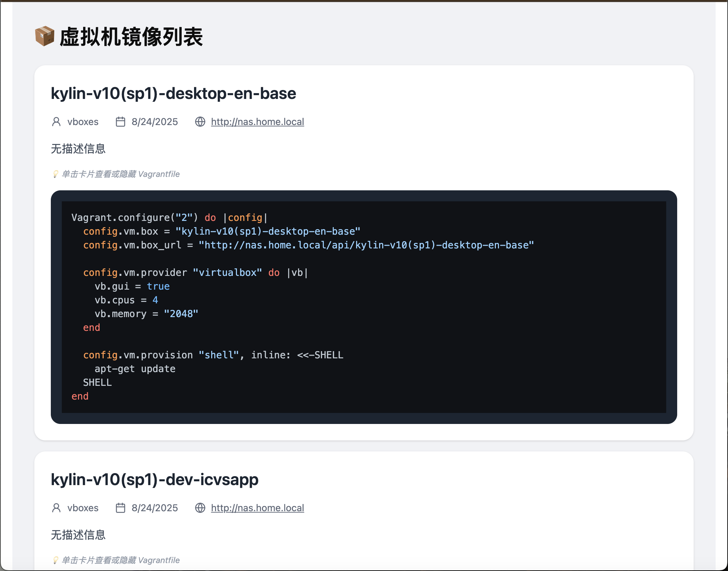Click calendar icon on dev-icvsapp card
Screen dimensions: 728x571
tap(121, 508)
